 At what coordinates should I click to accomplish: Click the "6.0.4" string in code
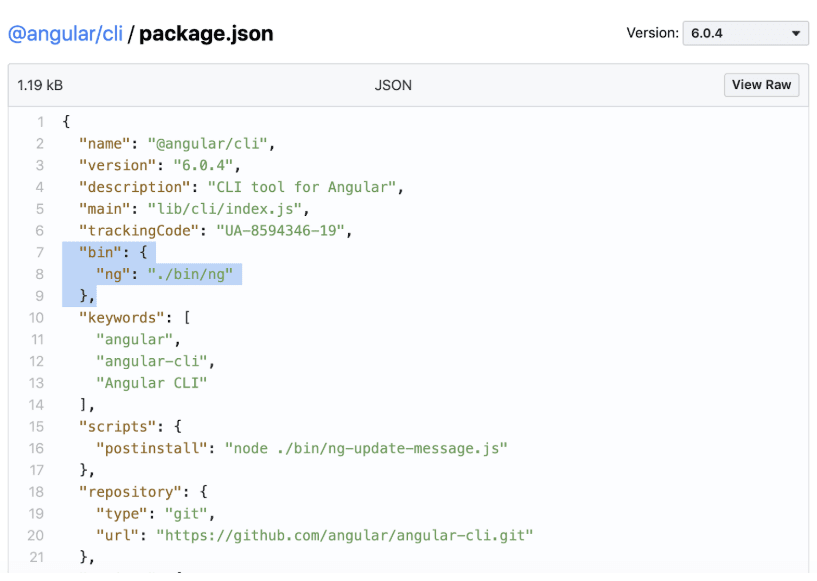(x=203, y=166)
